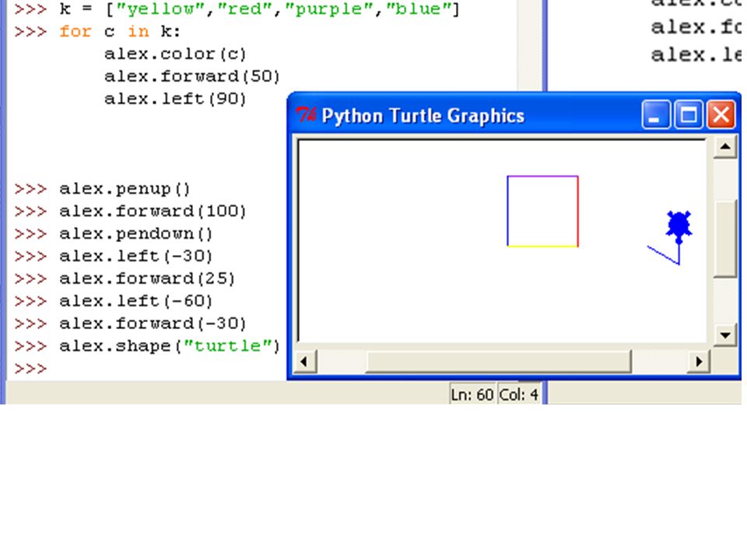747x560 pixels.
Task: Click the line alex.forward(25)
Action: pos(147,278)
